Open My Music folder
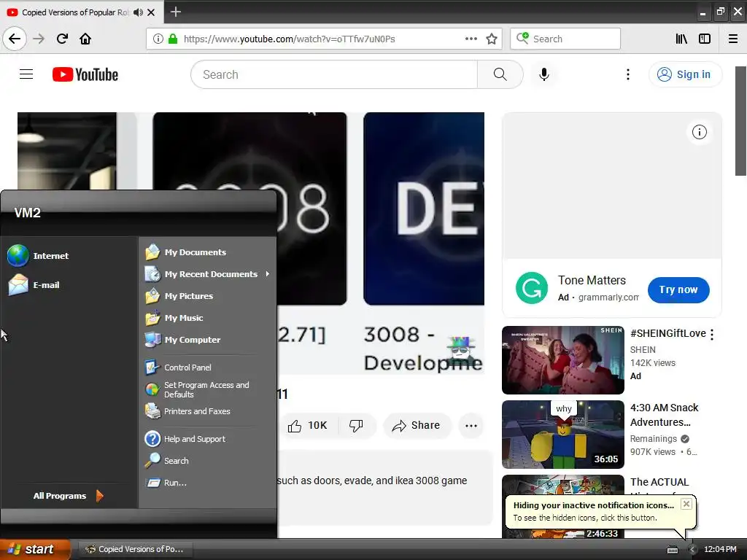The width and height of the screenshot is (747, 560). point(174,318)
